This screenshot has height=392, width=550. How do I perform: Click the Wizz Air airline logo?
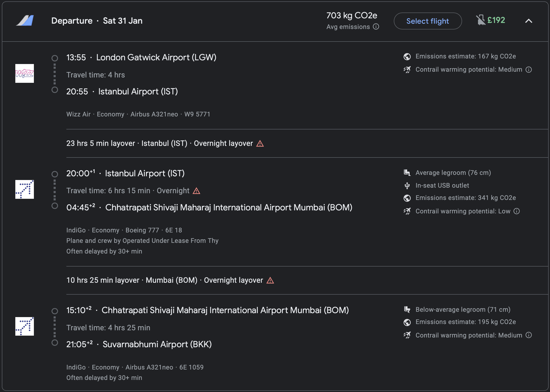25,73
